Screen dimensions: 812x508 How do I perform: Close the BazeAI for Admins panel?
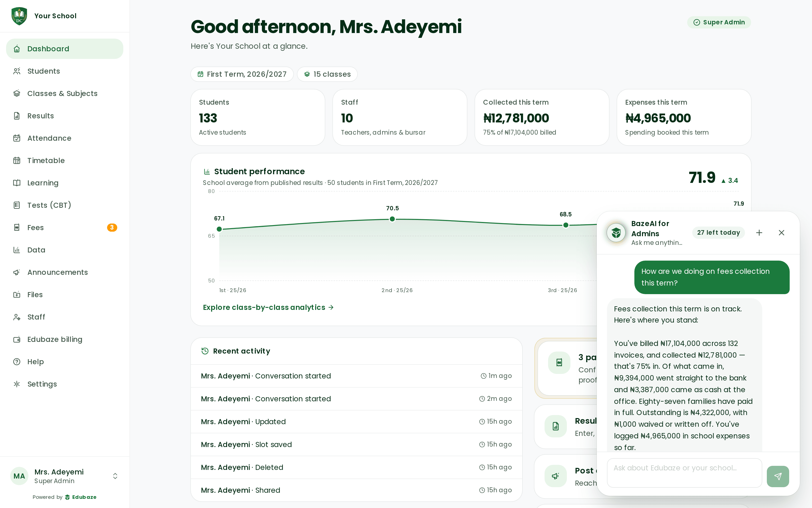782,232
